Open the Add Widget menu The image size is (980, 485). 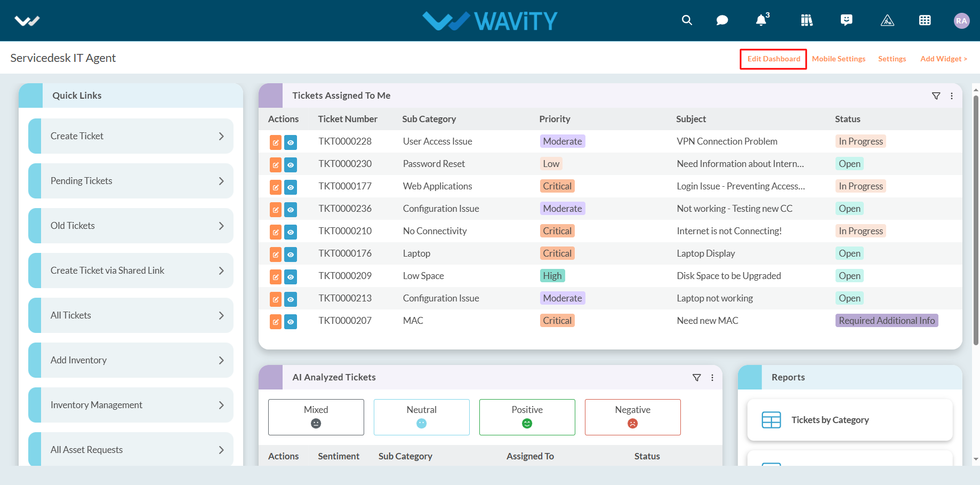pos(943,59)
